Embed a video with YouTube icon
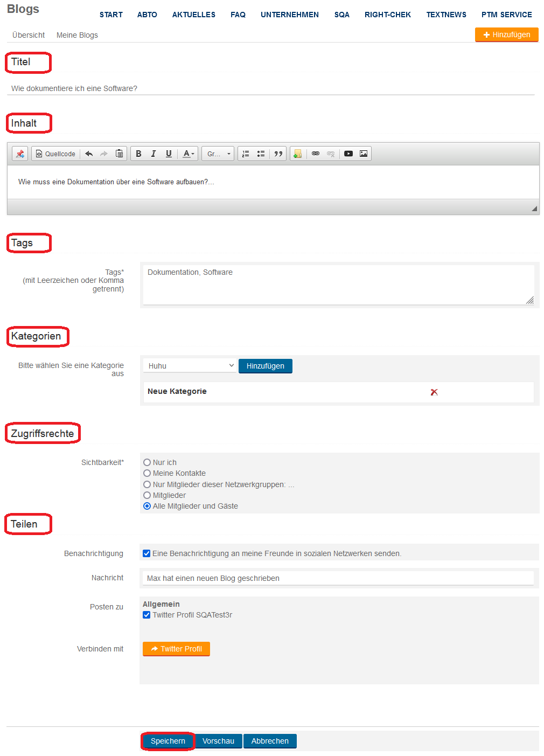The height and width of the screenshot is (756, 544). click(348, 154)
